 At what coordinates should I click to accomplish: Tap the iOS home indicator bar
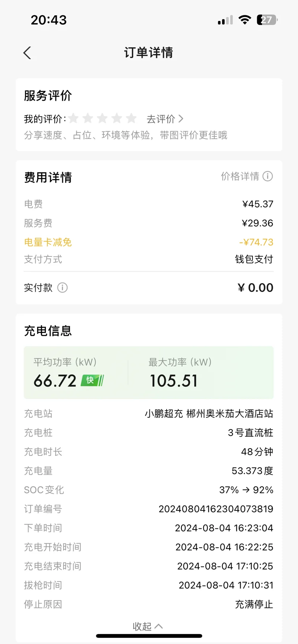tap(149, 636)
